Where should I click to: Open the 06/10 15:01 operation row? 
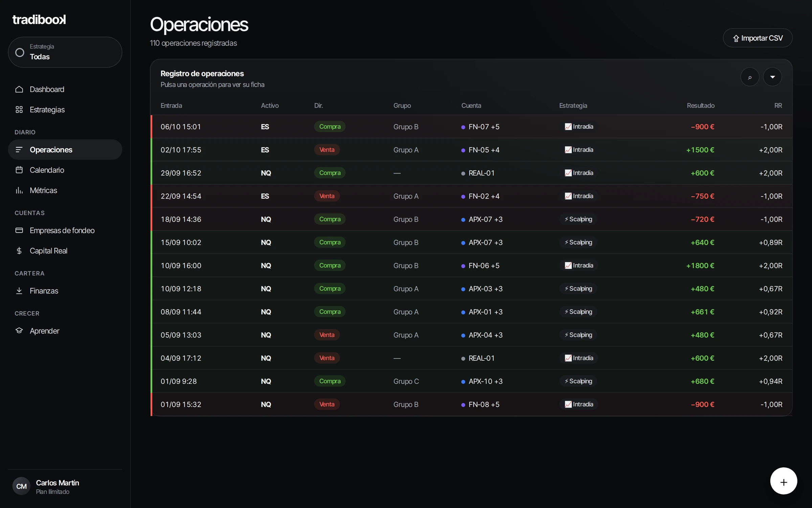[x=471, y=127]
